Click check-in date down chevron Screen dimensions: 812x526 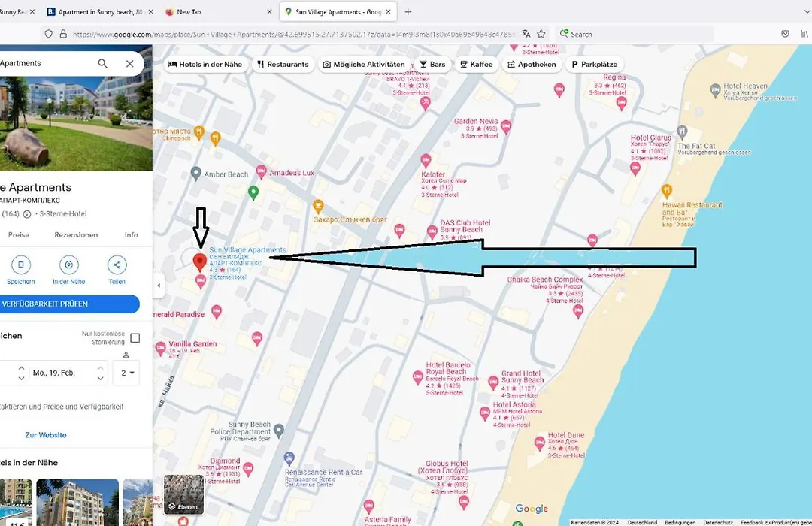click(x=21, y=378)
